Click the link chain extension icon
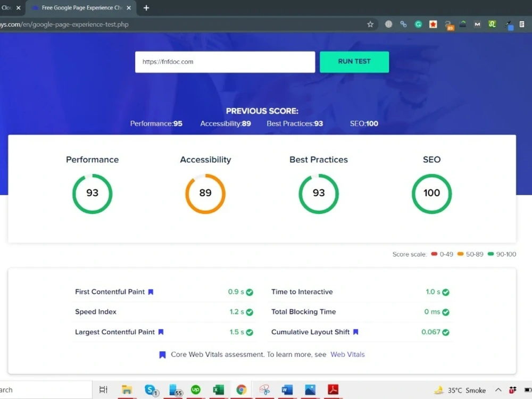 (x=403, y=24)
